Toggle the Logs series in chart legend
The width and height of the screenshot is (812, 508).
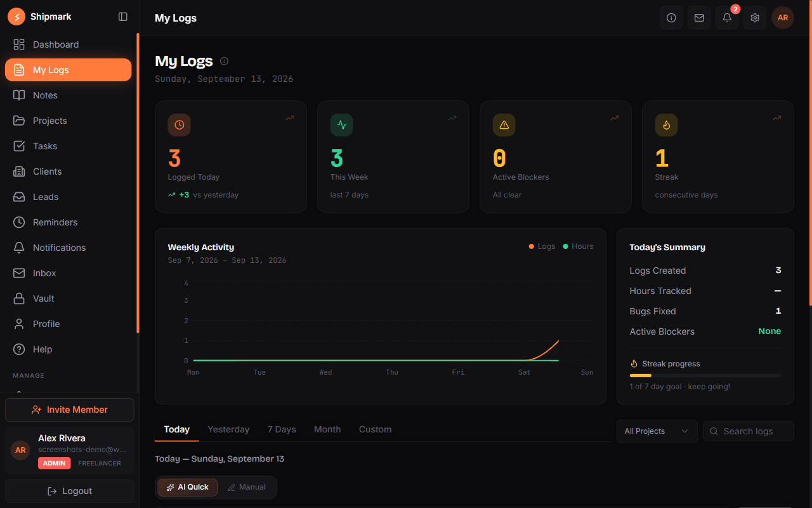click(542, 246)
